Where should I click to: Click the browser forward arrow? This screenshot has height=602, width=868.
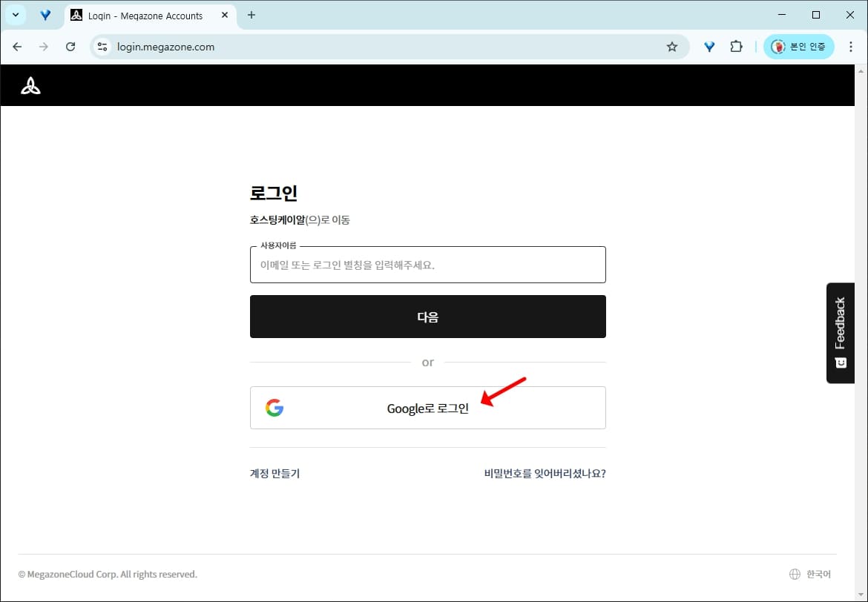pyautogui.click(x=44, y=47)
